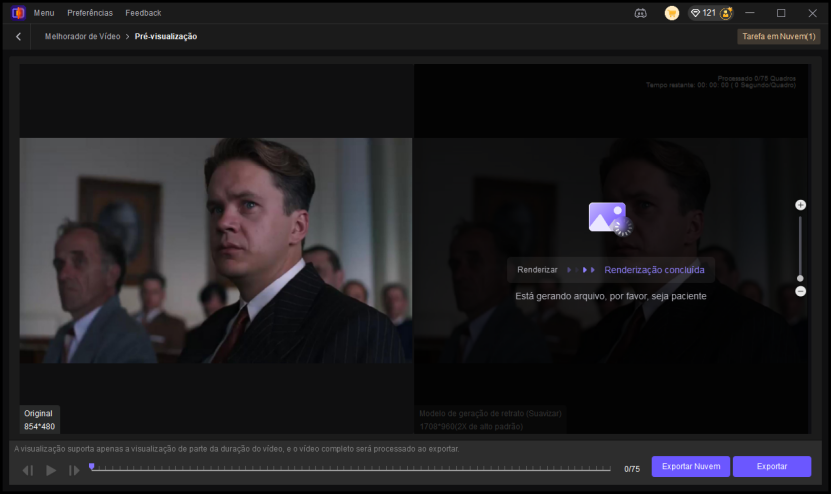
Task: Open the Feedback menu
Action: pyautogui.click(x=143, y=13)
